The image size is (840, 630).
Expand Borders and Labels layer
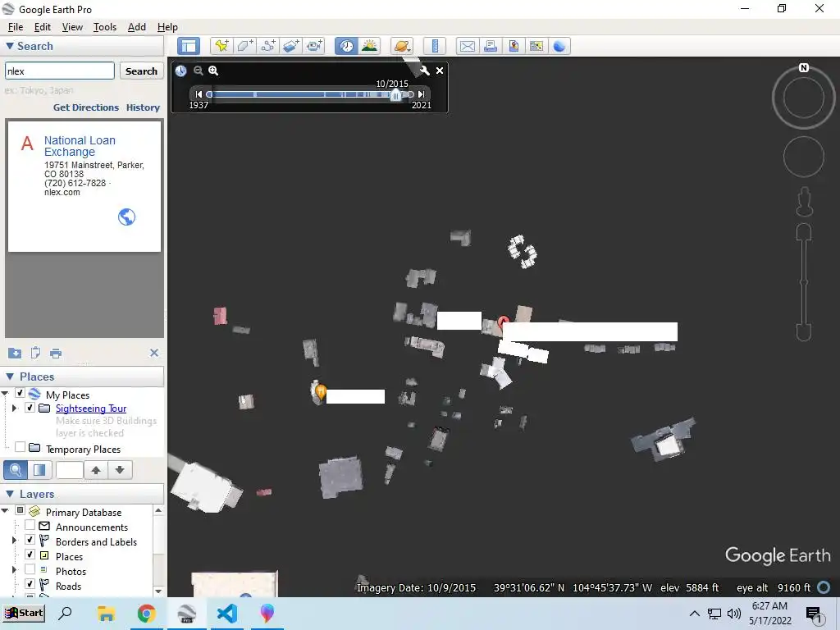(x=15, y=541)
